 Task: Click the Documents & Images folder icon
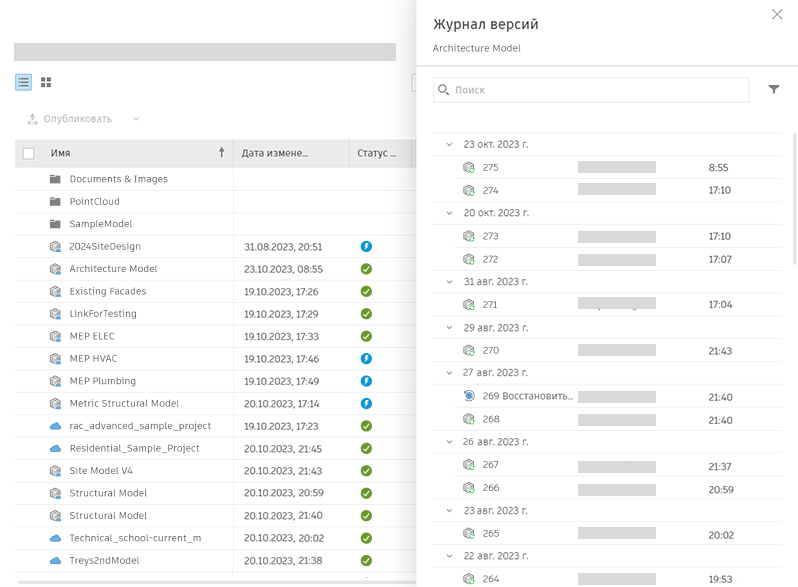pyautogui.click(x=55, y=179)
